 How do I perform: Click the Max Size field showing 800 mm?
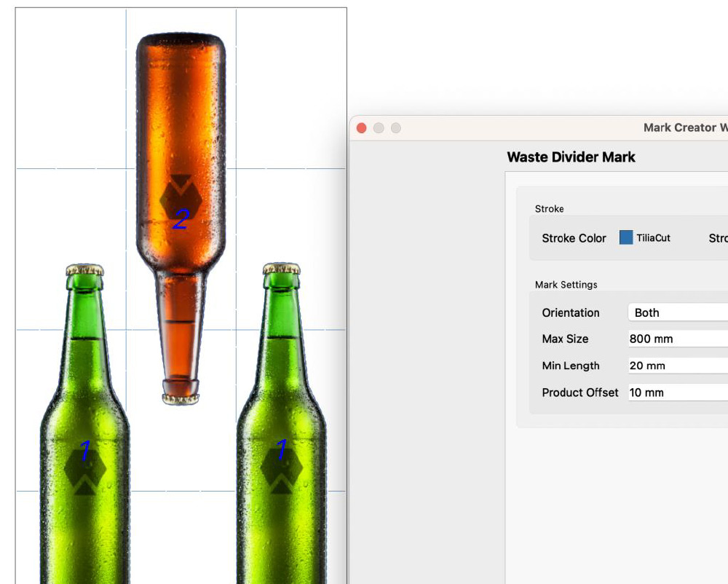coord(677,339)
